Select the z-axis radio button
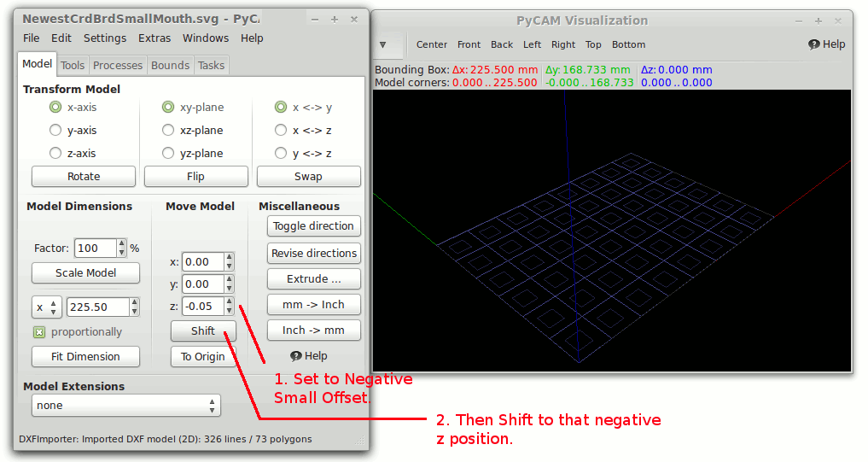Screen dimensions: 868x462 [55, 153]
